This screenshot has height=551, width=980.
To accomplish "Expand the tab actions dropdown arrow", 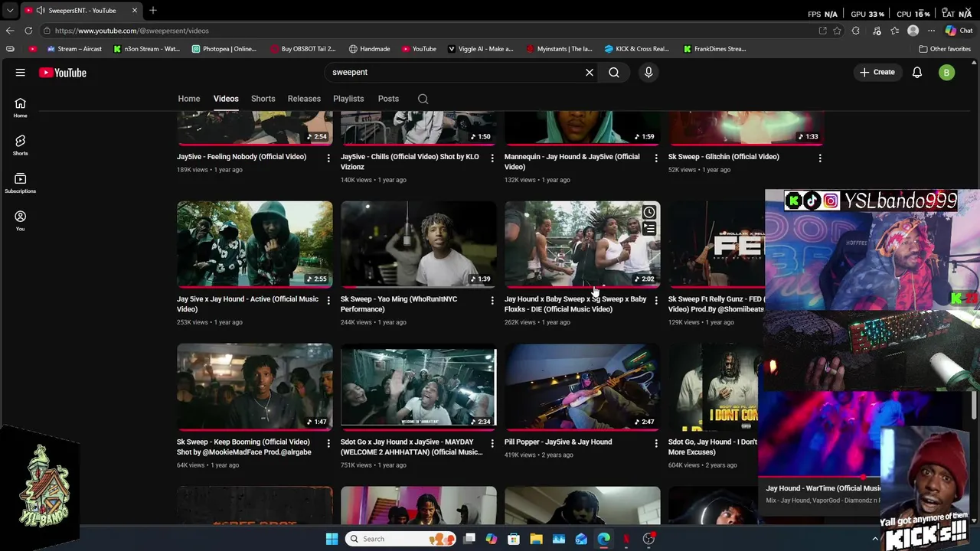I will point(10,11).
